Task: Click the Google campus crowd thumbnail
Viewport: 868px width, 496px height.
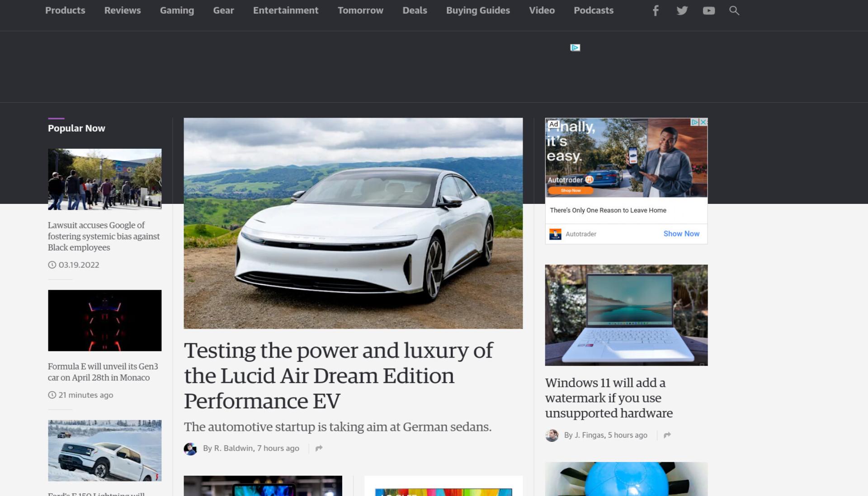Action: pyautogui.click(x=104, y=179)
